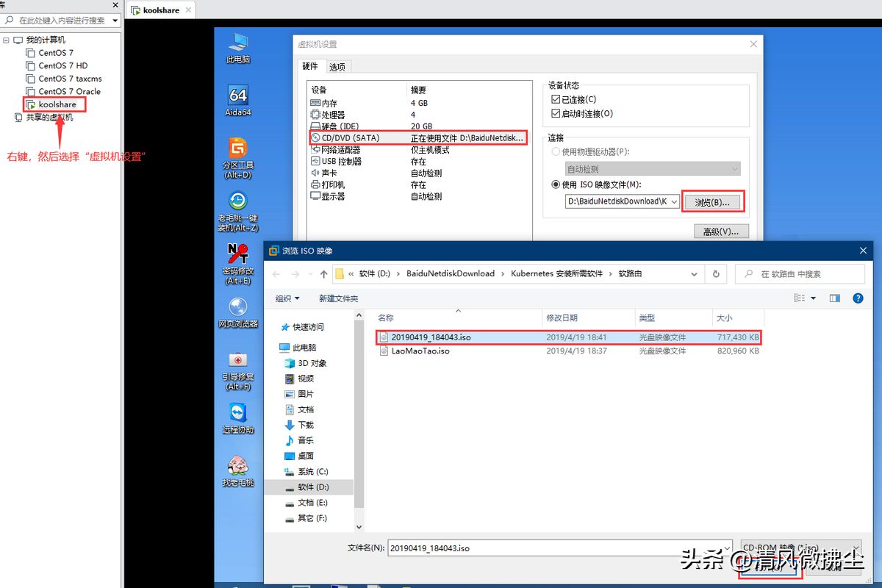Select the CD/DVD (SATA) device row

(x=418, y=137)
